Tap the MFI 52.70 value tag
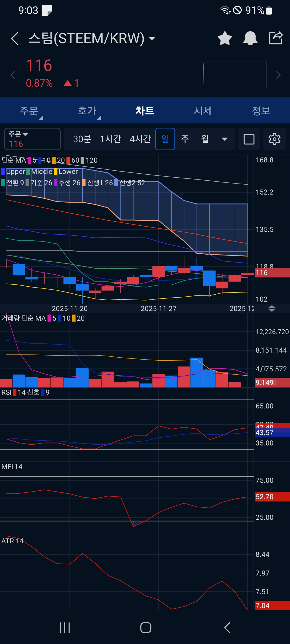Viewport: 290px width, 644px height. click(272, 497)
